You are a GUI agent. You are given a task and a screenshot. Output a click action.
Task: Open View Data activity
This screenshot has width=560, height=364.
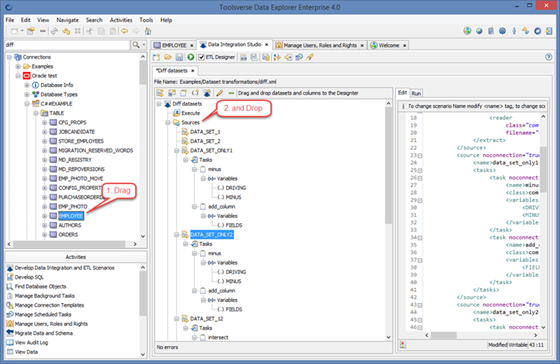coord(26,351)
